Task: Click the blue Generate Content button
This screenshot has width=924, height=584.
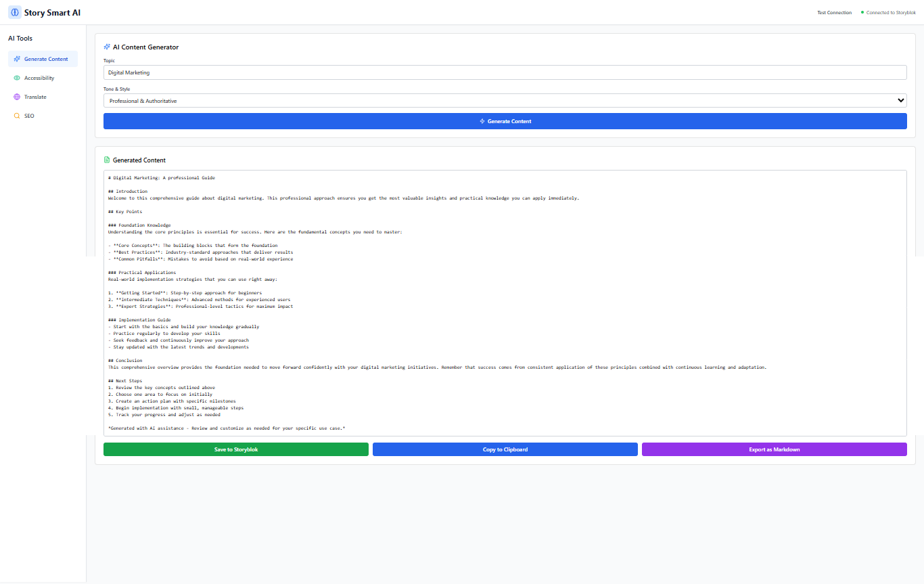Action: click(505, 121)
